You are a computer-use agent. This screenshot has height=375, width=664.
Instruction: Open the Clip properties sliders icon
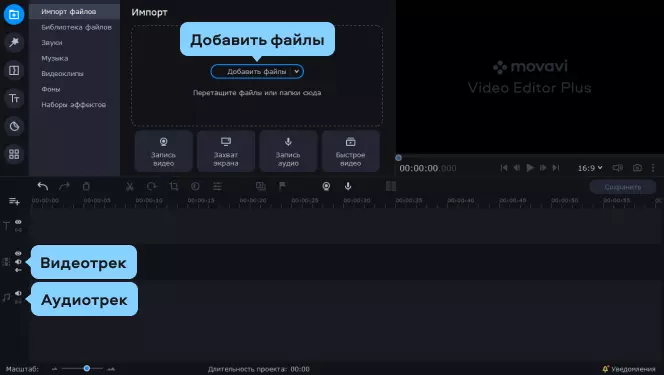[217, 186]
